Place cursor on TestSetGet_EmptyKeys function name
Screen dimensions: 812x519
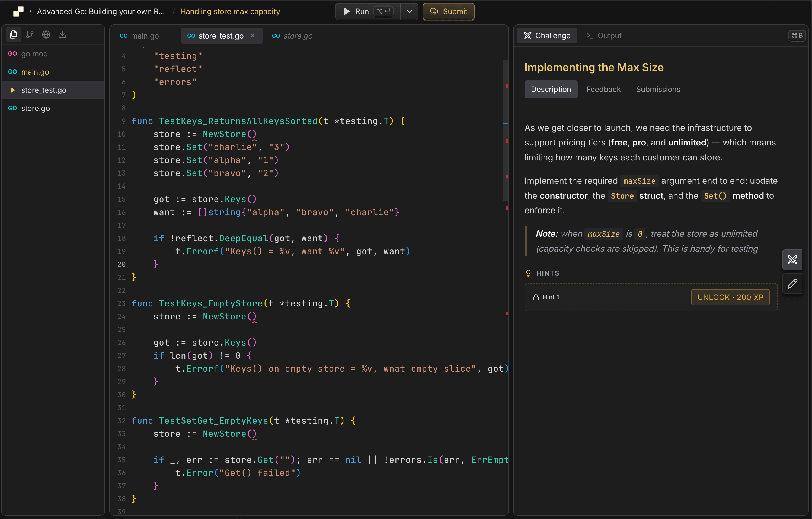[213, 420]
